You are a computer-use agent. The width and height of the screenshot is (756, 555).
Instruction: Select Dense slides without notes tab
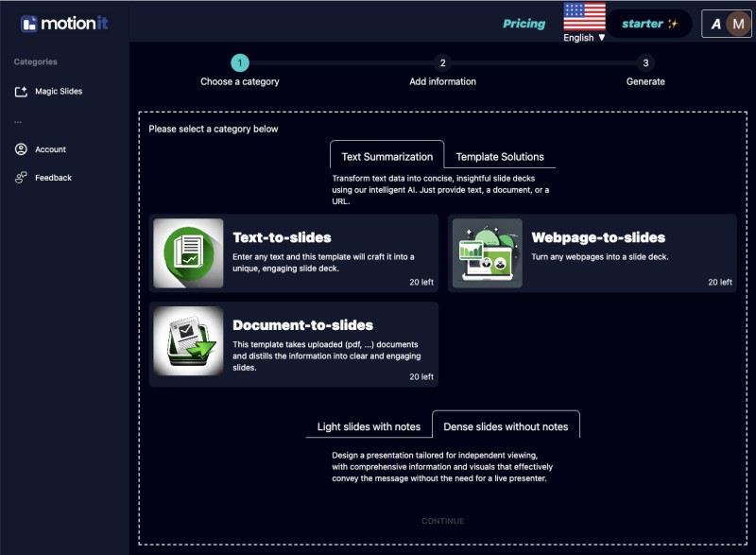(506, 425)
